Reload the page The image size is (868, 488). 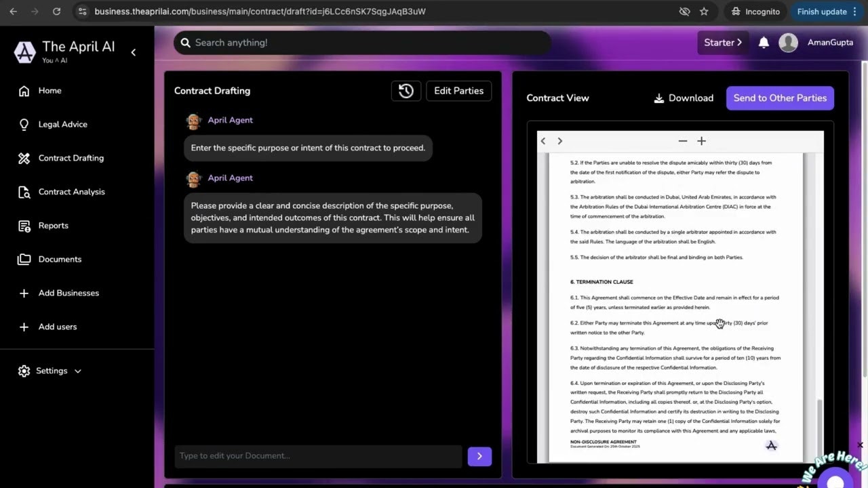pos(56,12)
